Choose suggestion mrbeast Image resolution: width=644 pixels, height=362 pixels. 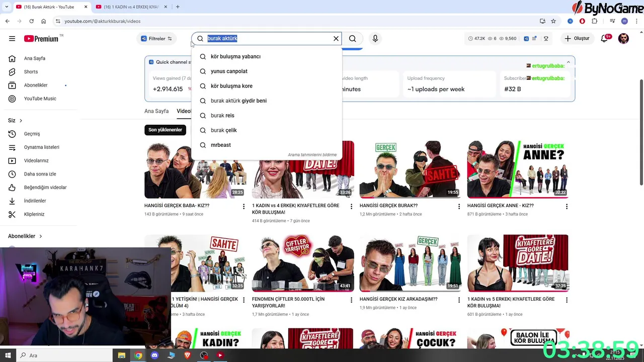267,145
